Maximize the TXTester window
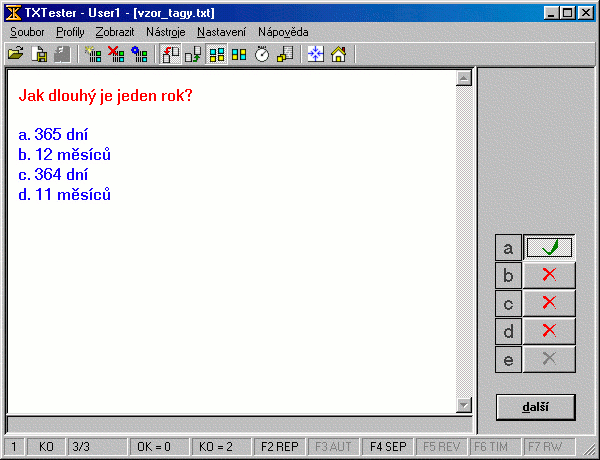This screenshot has width=600, height=460. pos(567,13)
